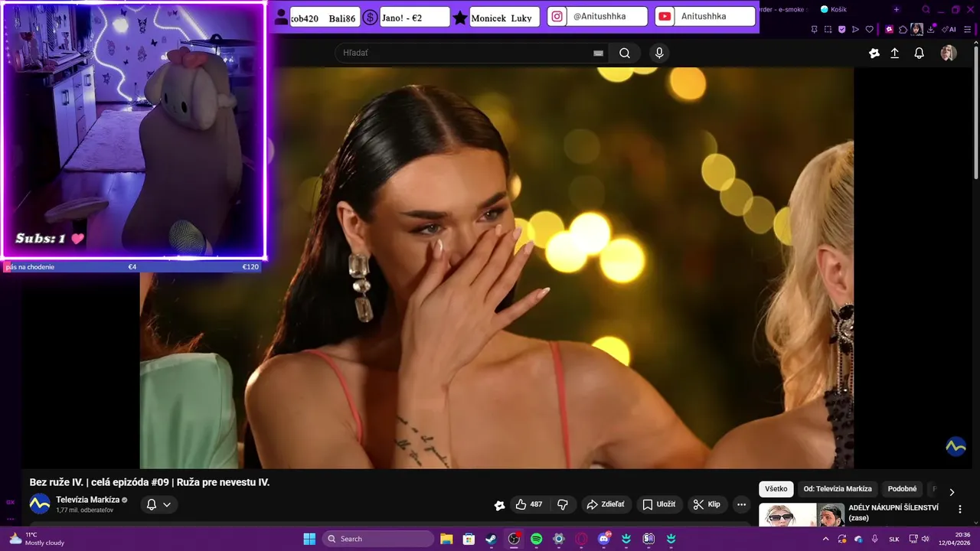
Task: Click the Windows taskbar Search box
Action: 377,539
